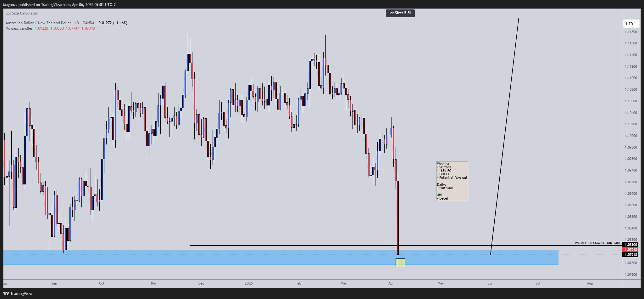The width and height of the screenshot is (644, 299).
Task: Click the 1.09350 high value in legend
Action: tap(57, 28)
